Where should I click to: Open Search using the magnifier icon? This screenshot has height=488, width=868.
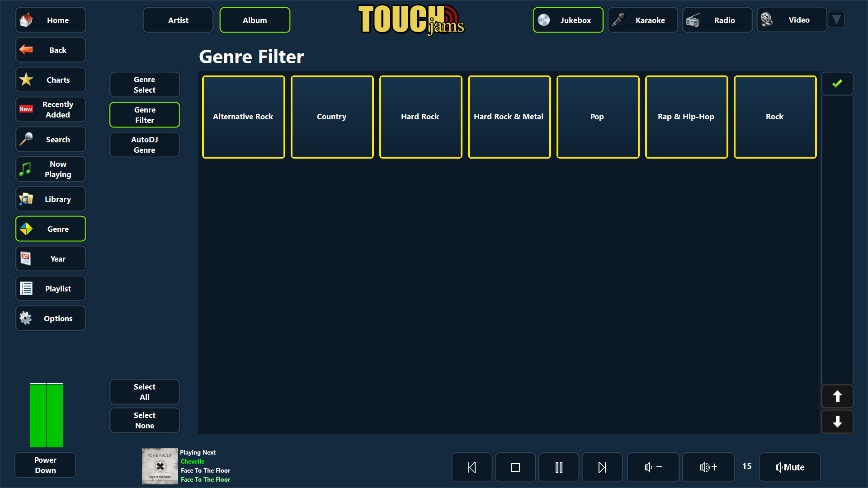(x=26, y=139)
